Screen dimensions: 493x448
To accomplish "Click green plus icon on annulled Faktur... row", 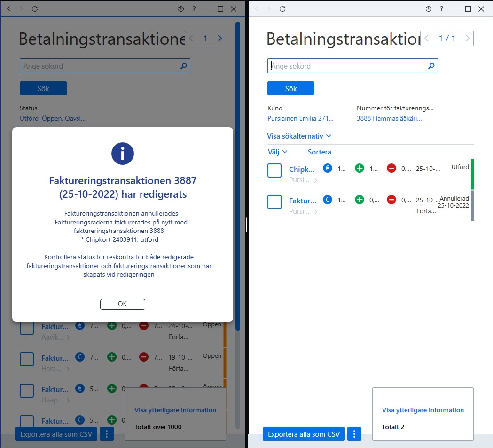I will tap(360, 200).
